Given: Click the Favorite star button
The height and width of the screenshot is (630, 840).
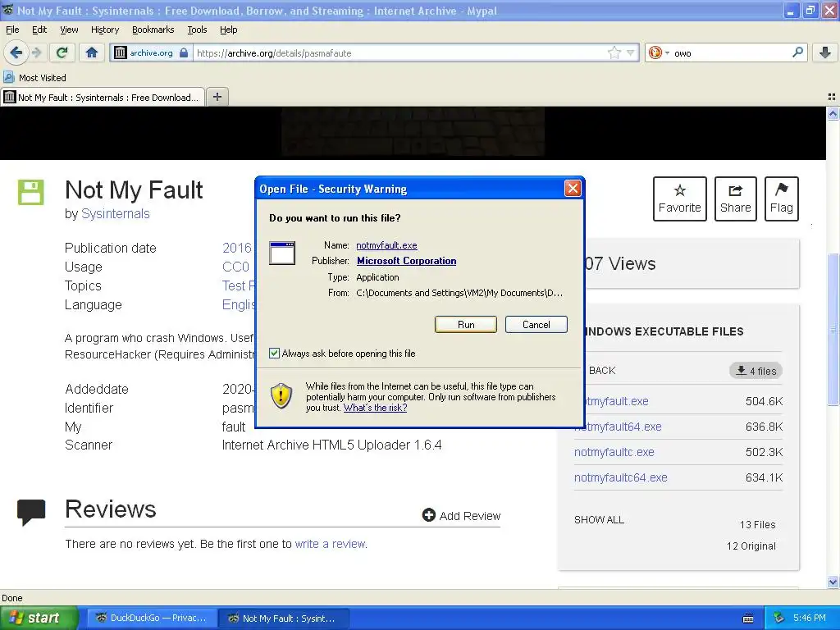Looking at the screenshot, I should point(679,199).
